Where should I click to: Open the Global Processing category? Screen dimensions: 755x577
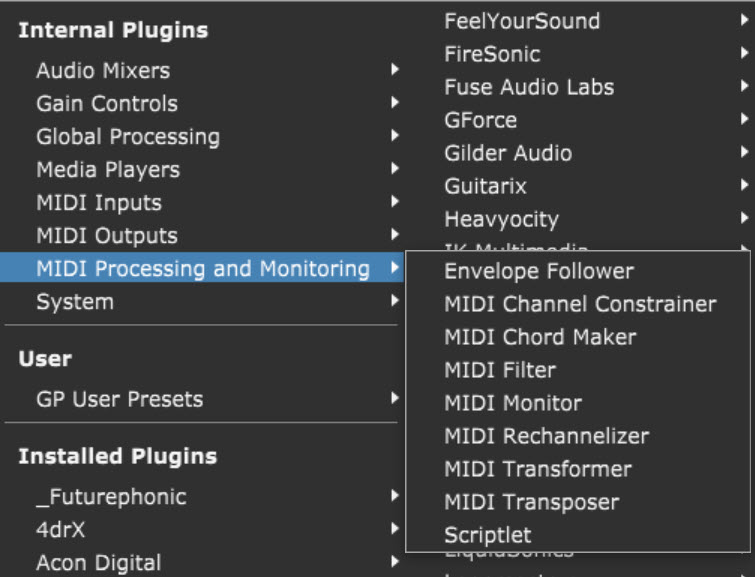click(128, 136)
